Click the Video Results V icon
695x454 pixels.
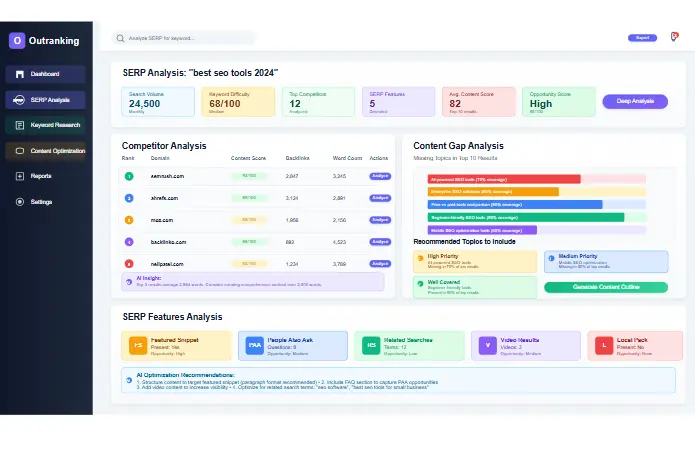pyautogui.click(x=488, y=345)
